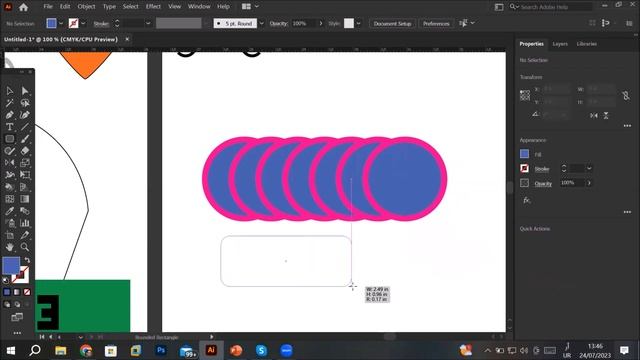Select the Zoom tool
The image size is (640, 360).
point(25,247)
